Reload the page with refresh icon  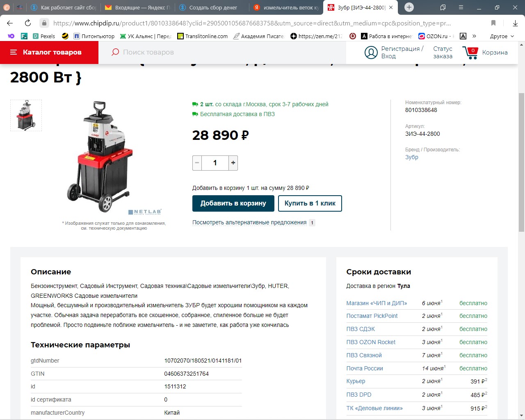tap(28, 23)
